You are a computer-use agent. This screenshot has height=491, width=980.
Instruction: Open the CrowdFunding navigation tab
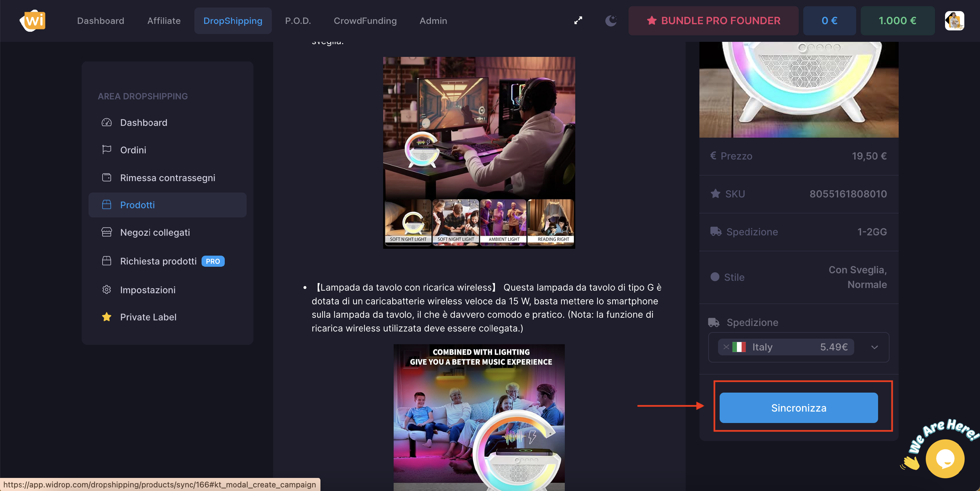pos(365,21)
